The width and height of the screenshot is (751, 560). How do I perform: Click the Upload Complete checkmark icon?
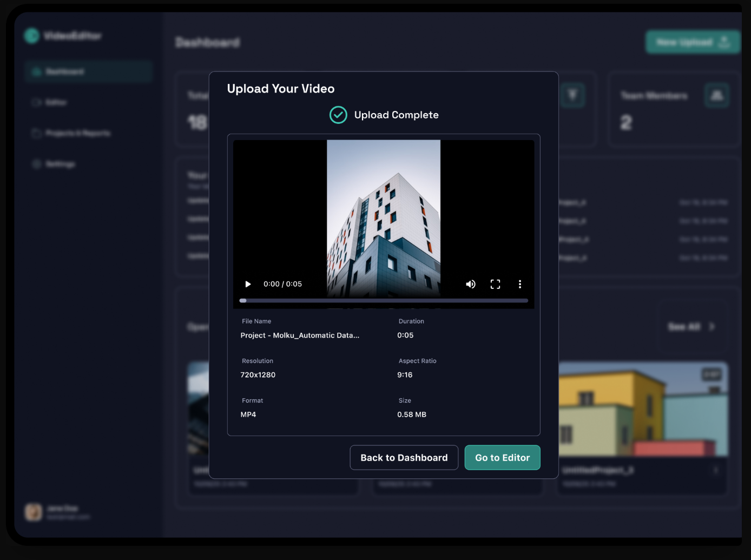click(x=338, y=115)
